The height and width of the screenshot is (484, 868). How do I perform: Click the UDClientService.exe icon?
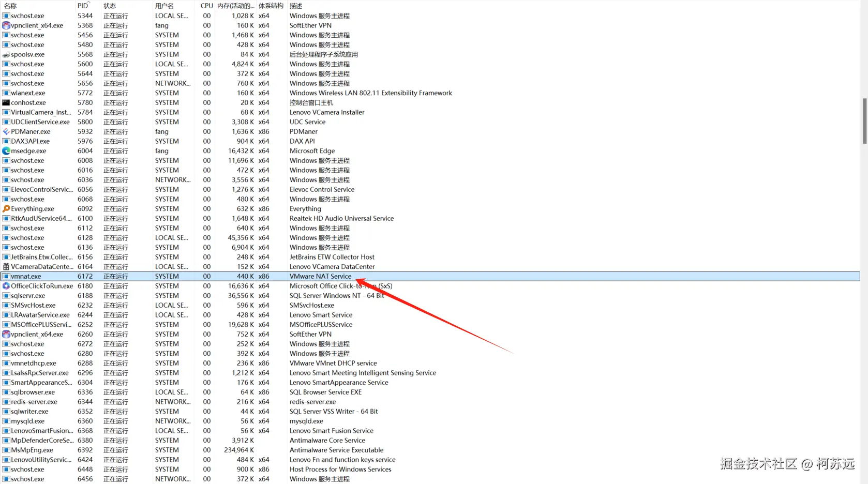(6, 122)
